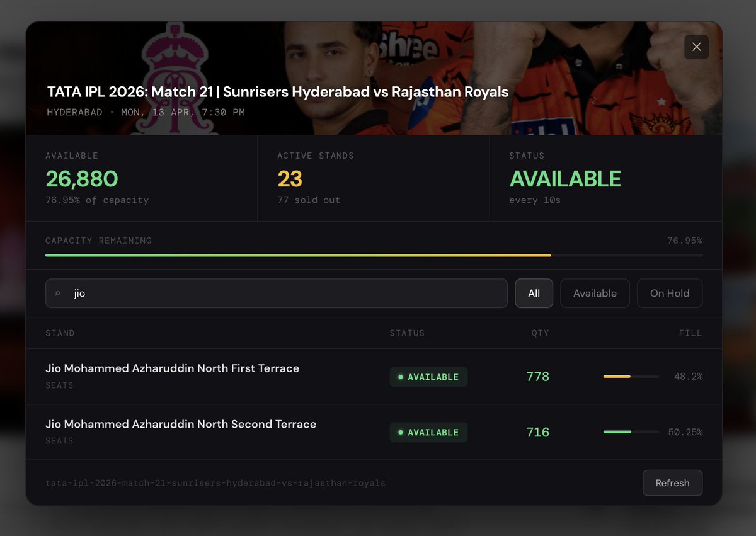Click the match slug text in footer
Viewport: 756px width, 536px height.
click(215, 484)
